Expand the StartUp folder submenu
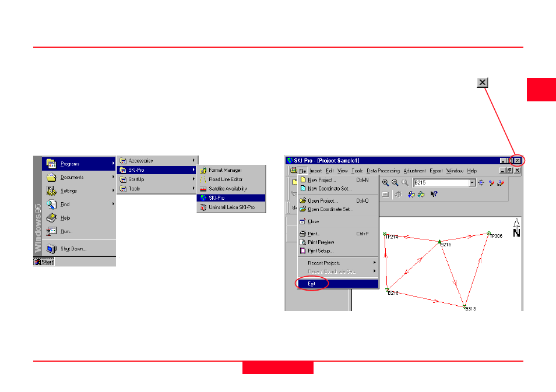Viewport: 556px width, 392px height. tap(157, 179)
